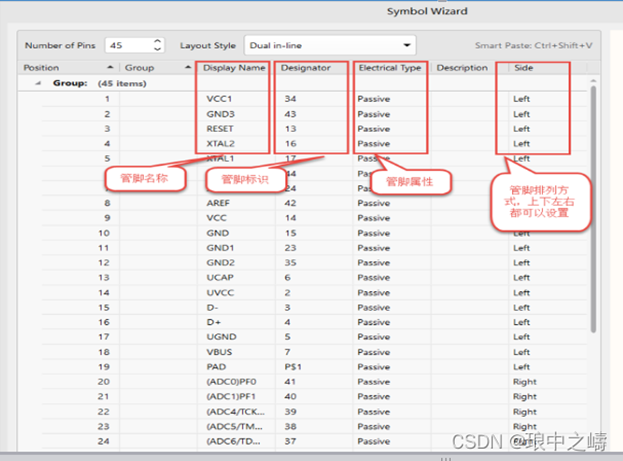Click the Designator column header
Image resolution: width=623 pixels, height=461 pixels.
[306, 68]
